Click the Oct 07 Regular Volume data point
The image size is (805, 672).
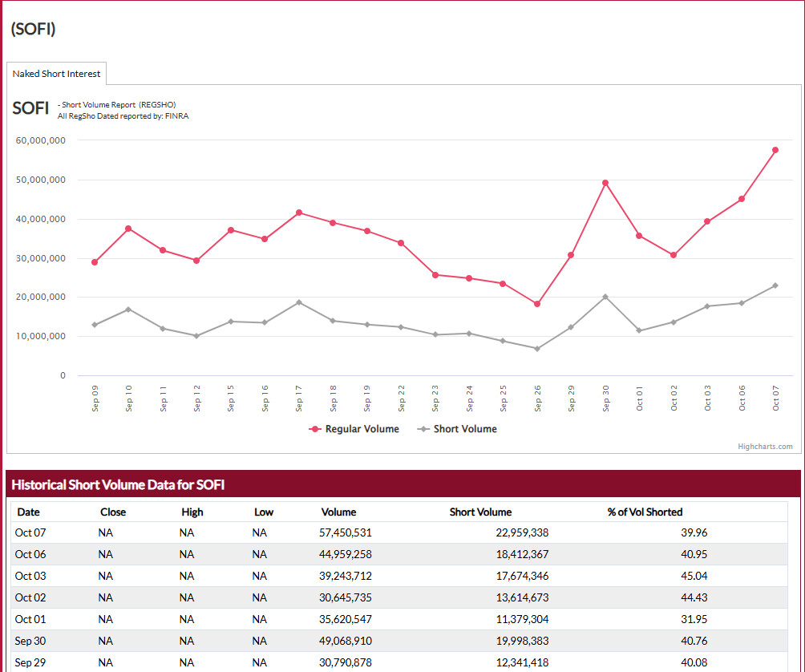(x=775, y=150)
